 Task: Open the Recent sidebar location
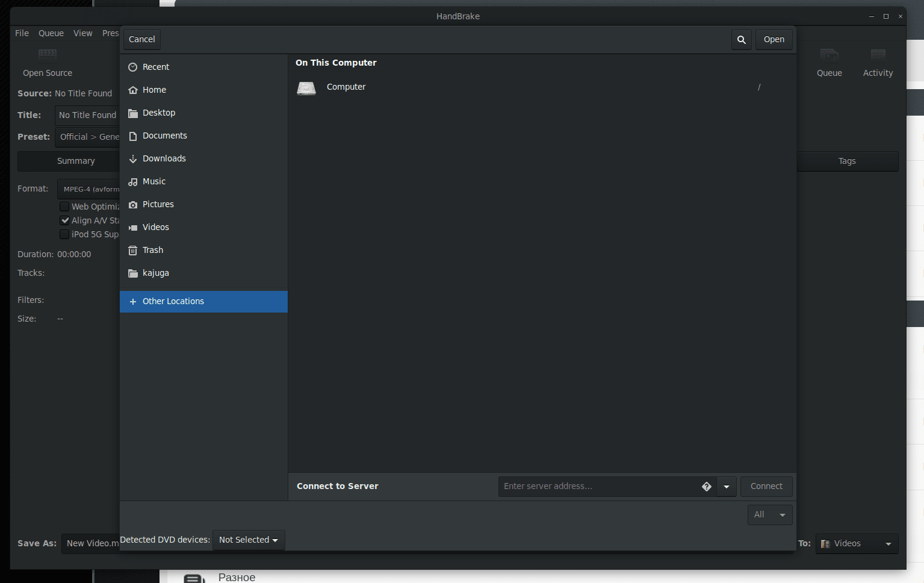203,67
